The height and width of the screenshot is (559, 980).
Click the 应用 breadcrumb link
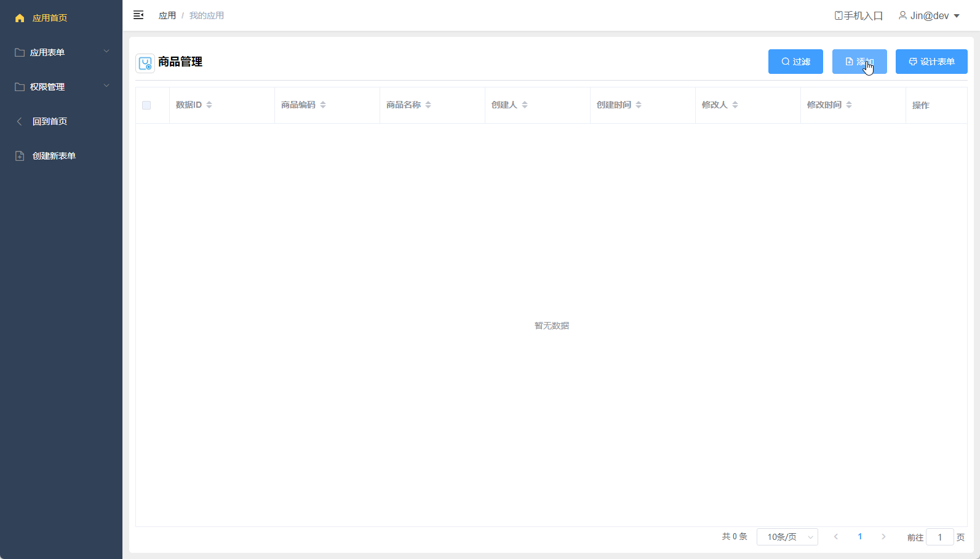pyautogui.click(x=167, y=15)
